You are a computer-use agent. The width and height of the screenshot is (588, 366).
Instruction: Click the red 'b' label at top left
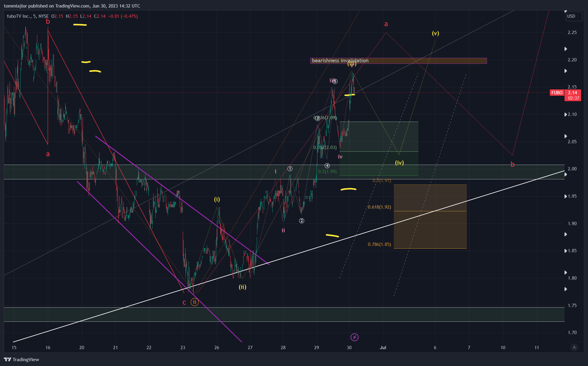(x=48, y=22)
